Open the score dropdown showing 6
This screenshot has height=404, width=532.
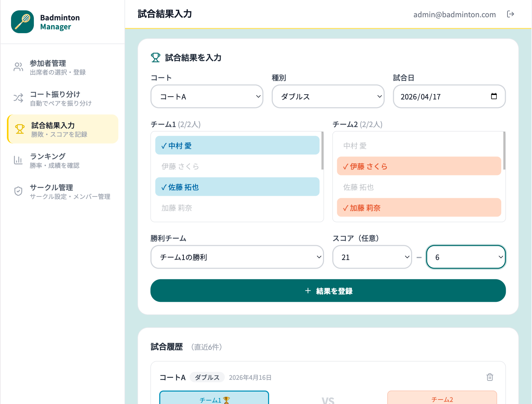click(466, 257)
